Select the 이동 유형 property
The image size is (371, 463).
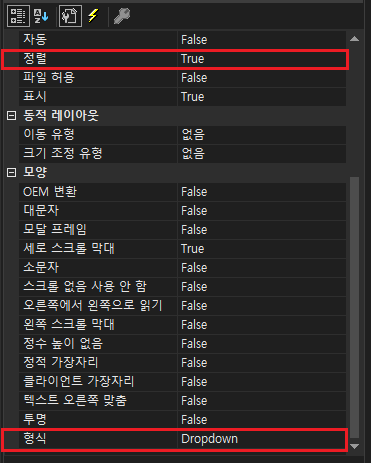[49, 135]
